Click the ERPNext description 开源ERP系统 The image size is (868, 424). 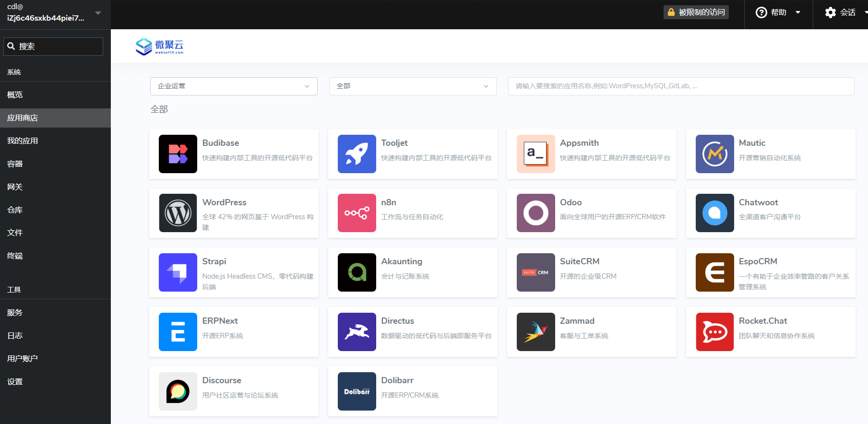click(223, 336)
